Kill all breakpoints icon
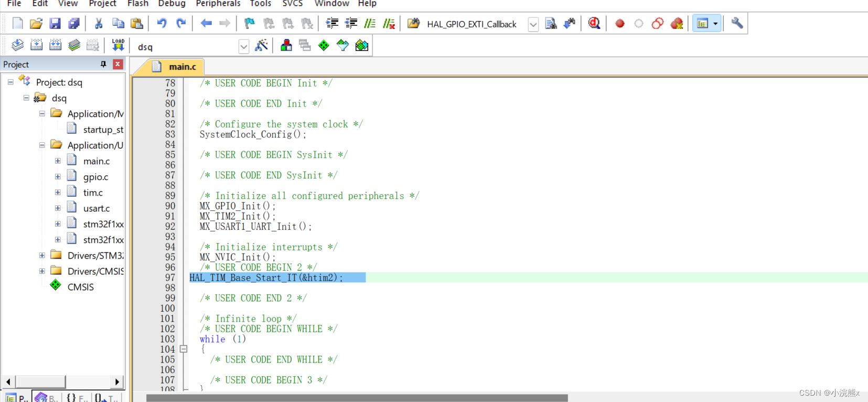Screen dimensions: 868x402 [x=677, y=24]
